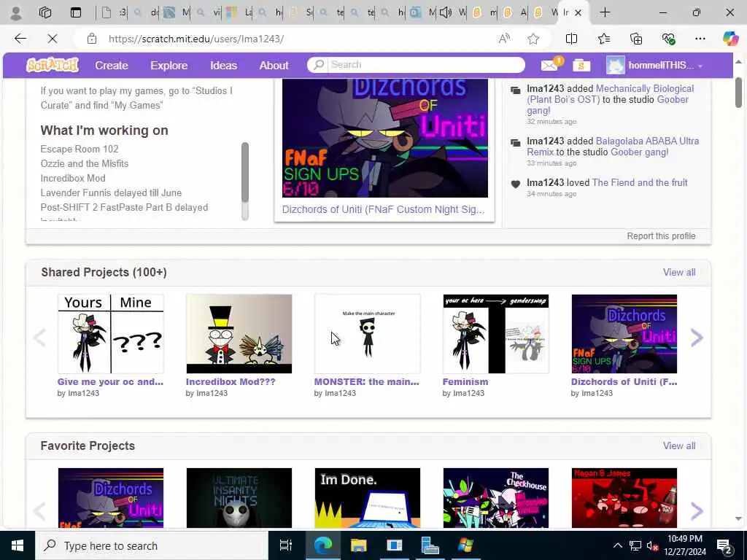
Task: Click the muted speaker icon in system tray
Action: pos(651,545)
